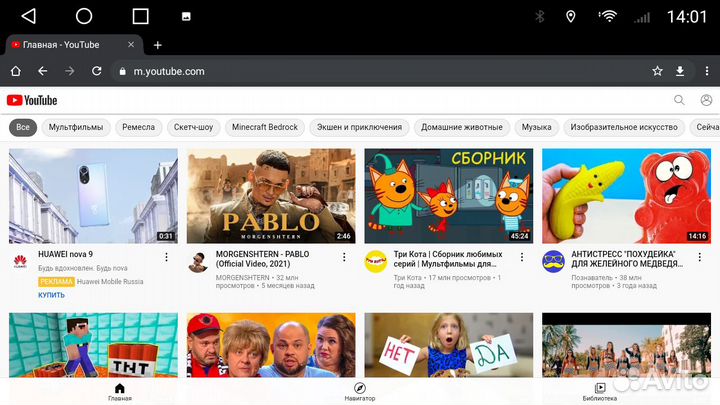Bookmark the page with the star icon
This screenshot has height=405, width=720.
[657, 71]
